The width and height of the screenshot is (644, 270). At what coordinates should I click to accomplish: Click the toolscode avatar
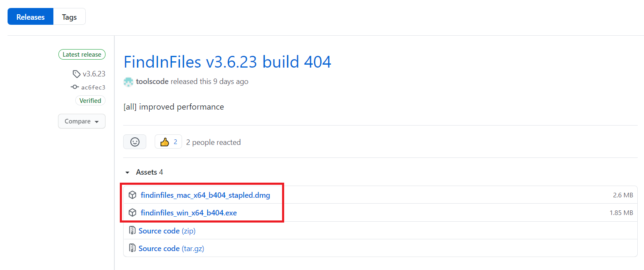point(128,81)
